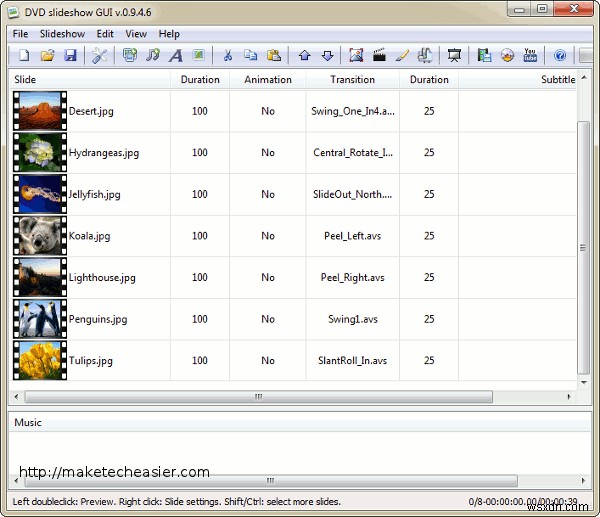Click the clapperboard video icon

click(379, 55)
